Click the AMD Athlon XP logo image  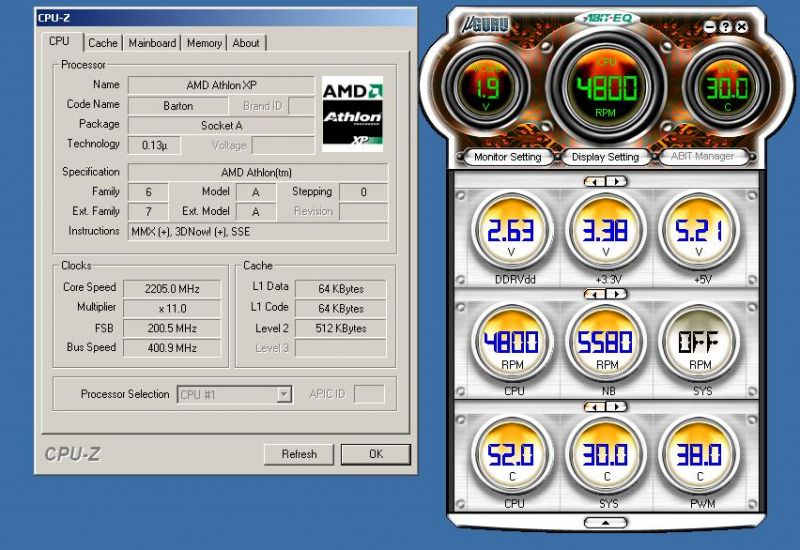[352, 114]
